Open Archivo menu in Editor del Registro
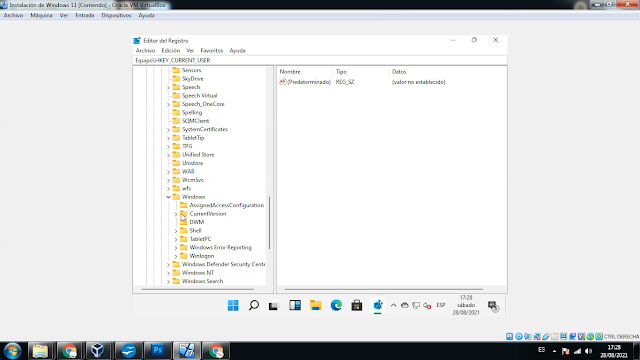This screenshot has width=640, height=360. point(145,51)
